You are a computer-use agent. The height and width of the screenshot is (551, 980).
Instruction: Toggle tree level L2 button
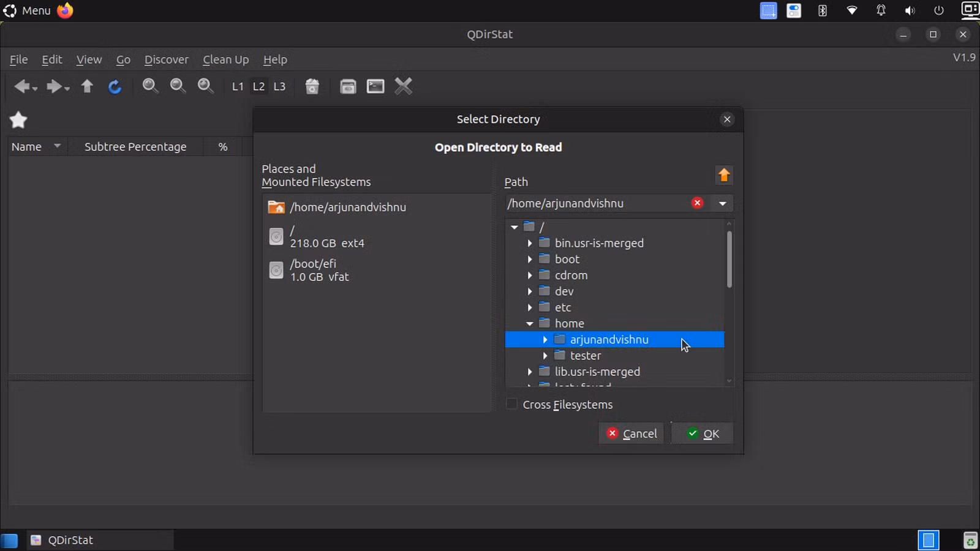(258, 86)
